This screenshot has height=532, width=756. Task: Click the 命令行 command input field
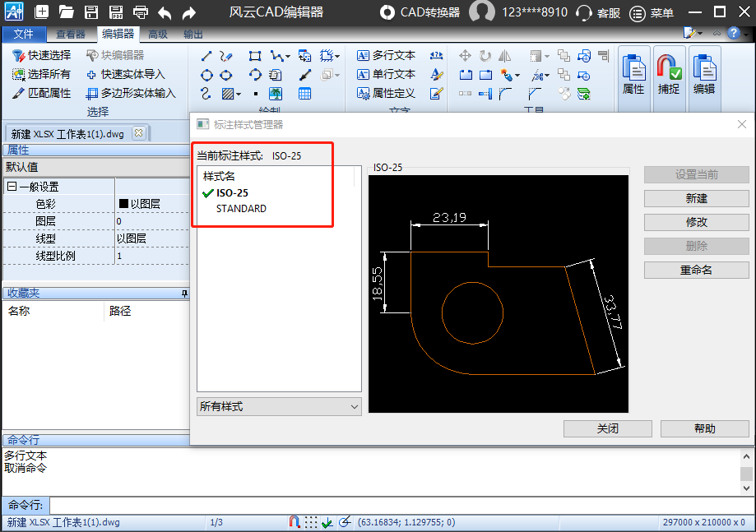pyautogui.click(x=395, y=505)
